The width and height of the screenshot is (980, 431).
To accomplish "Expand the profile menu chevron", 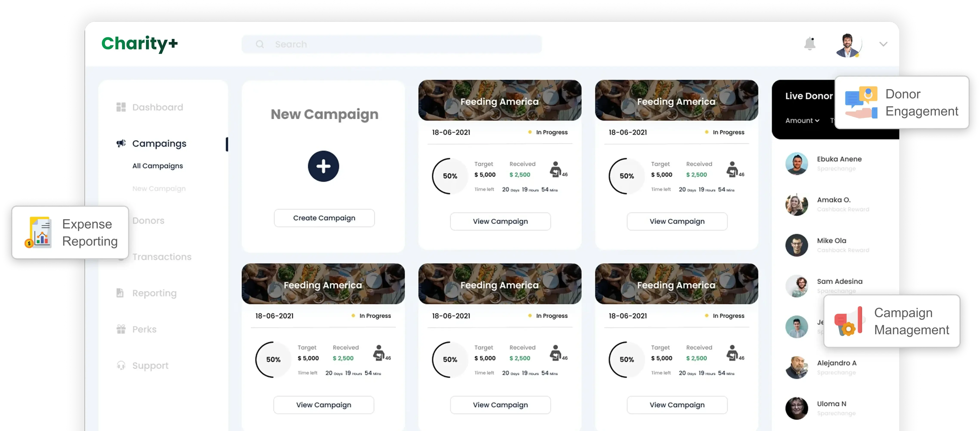I will tap(883, 44).
